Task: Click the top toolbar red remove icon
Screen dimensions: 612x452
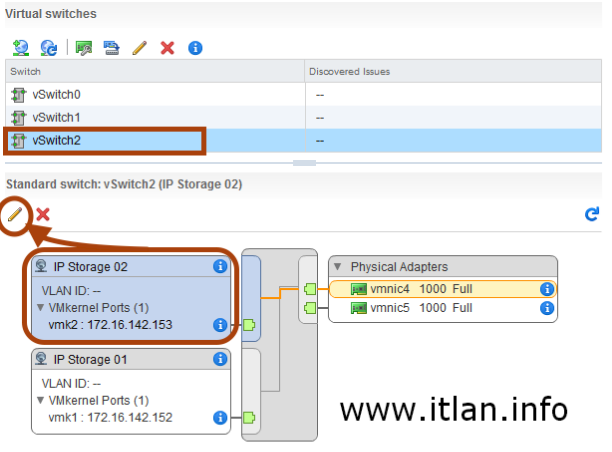Action: point(167,47)
